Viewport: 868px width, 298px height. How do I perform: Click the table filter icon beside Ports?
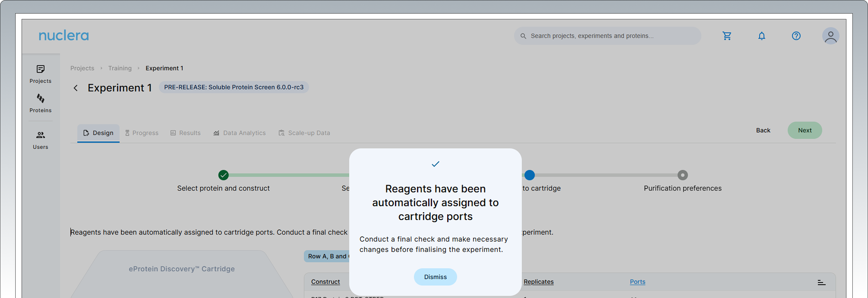[821, 282]
